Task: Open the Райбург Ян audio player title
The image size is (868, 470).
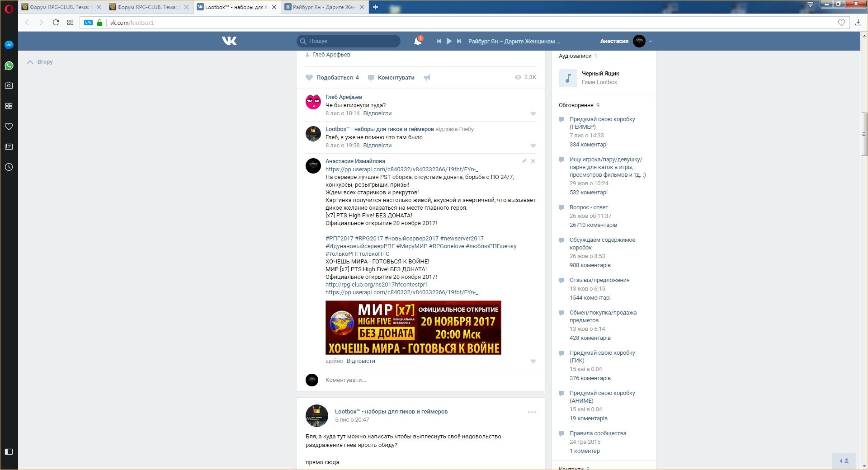Action: point(514,41)
